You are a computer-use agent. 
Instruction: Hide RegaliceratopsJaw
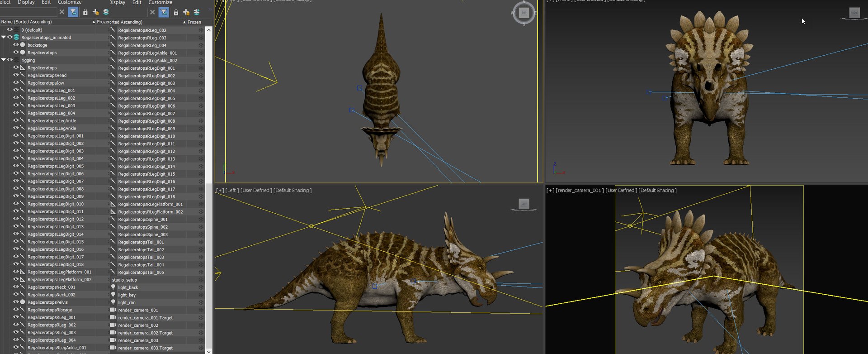[16, 82]
